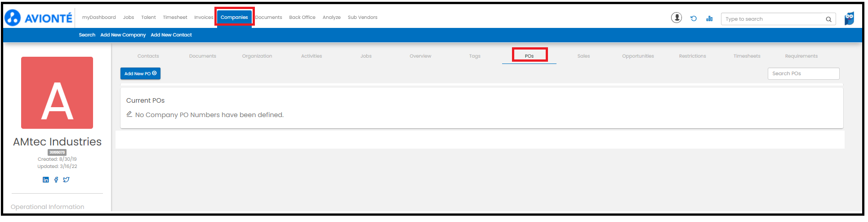Open AMtec Industries Facebook icon
Image resolution: width=868 pixels, height=222 pixels.
point(56,180)
